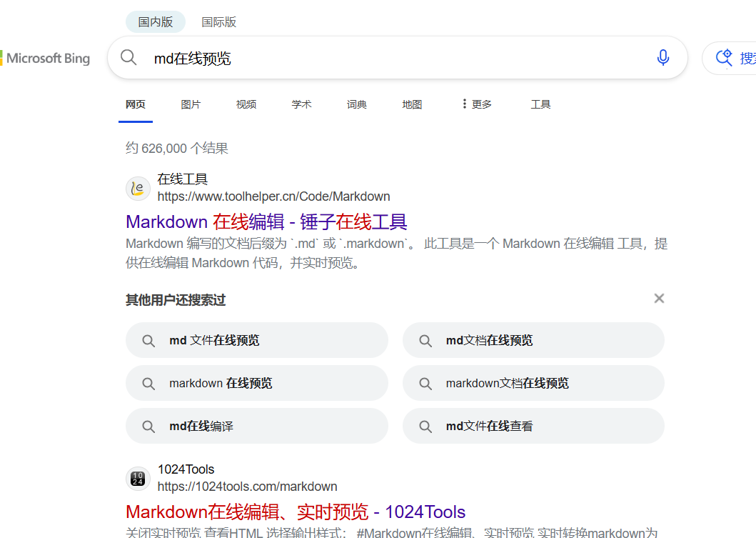The image size is (756, 538).
Task: Select the 图片 tab
Action: tap(191, 104)
